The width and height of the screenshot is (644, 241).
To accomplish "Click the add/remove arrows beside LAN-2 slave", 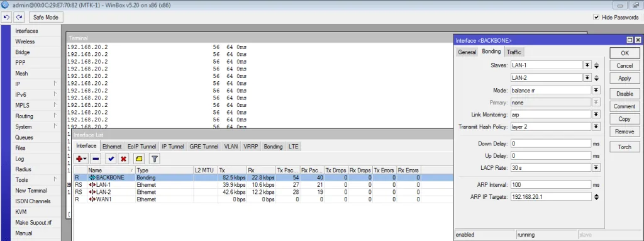I will 596,78.
